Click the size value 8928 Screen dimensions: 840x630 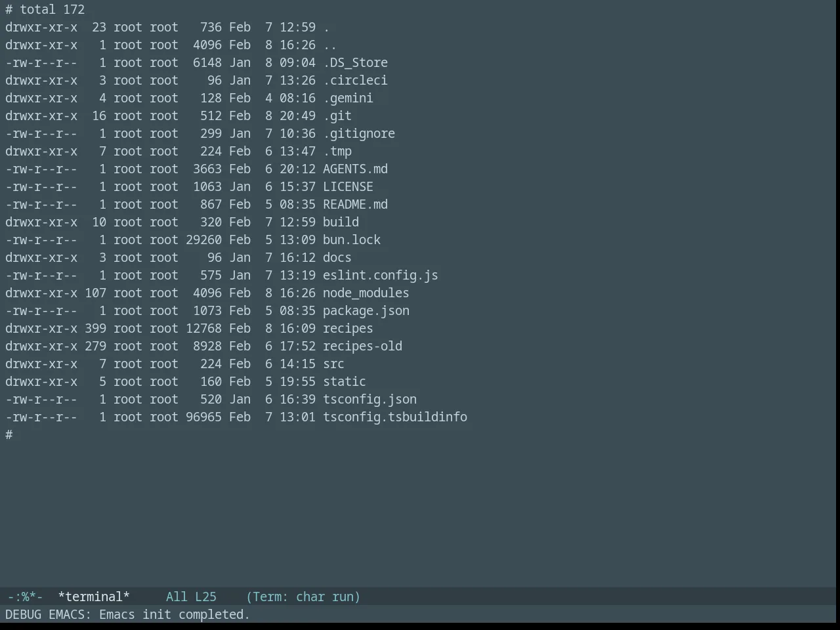pyautogui.click(x=207, y=346)
